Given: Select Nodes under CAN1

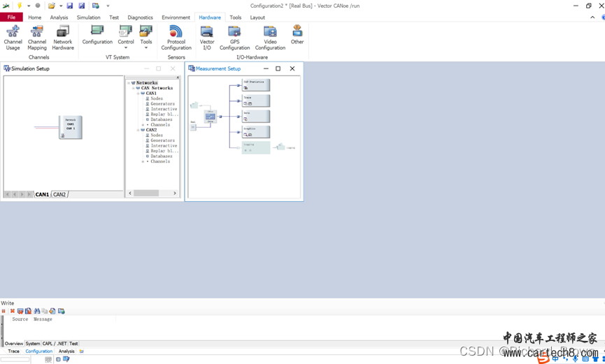Looking at the screenshot, I should [x=156, y=99].
